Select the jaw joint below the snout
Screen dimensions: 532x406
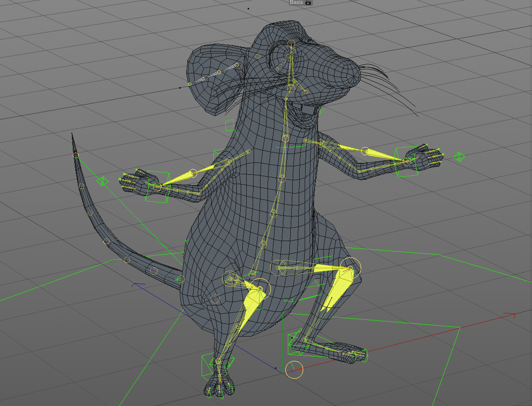306,92
